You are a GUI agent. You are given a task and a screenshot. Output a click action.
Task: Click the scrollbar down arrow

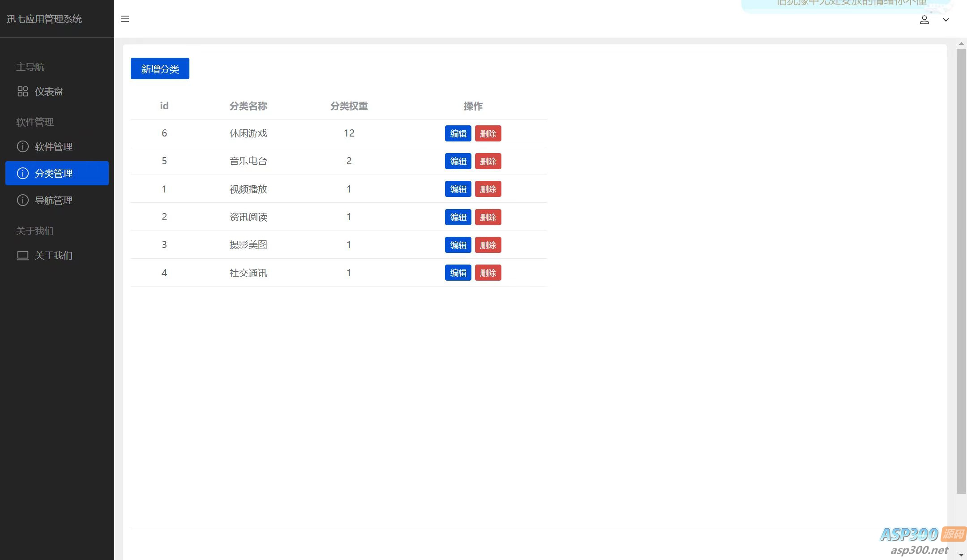961,555
